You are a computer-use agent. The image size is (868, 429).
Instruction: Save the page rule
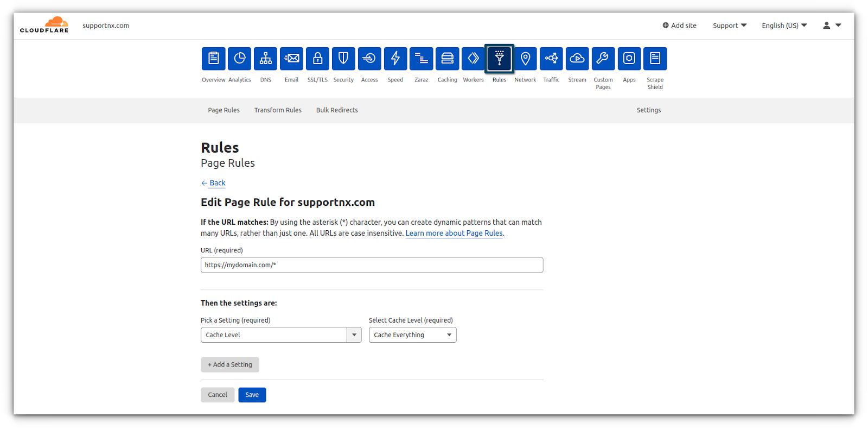coord(252,395)
